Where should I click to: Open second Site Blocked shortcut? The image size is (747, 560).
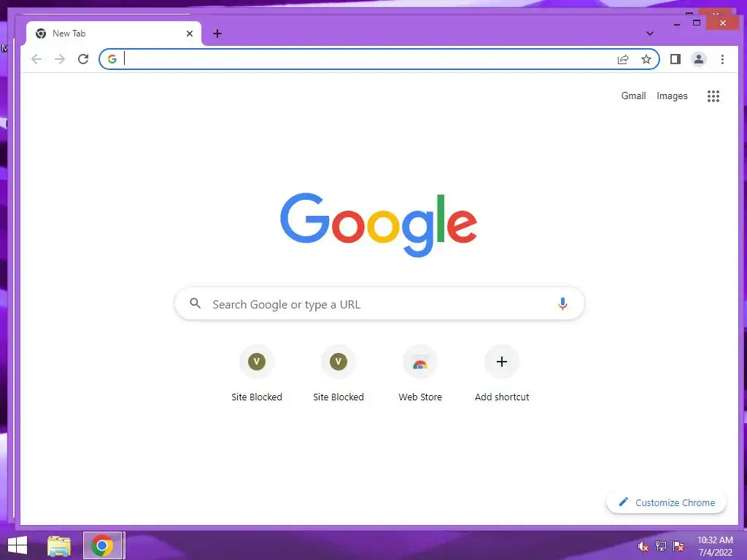[338, 374]
